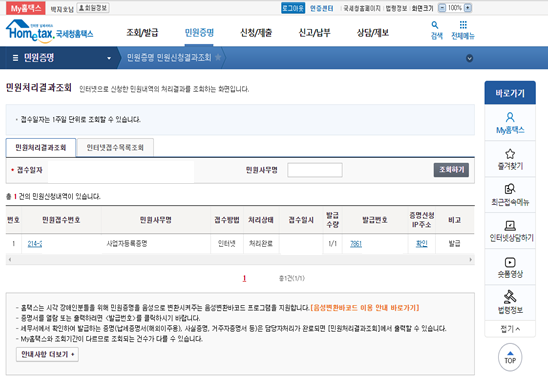Viewport: 550px width, 388px height.
Task: Add page to favorites with breadcrumb star
Action: click(x=218, y=57)
